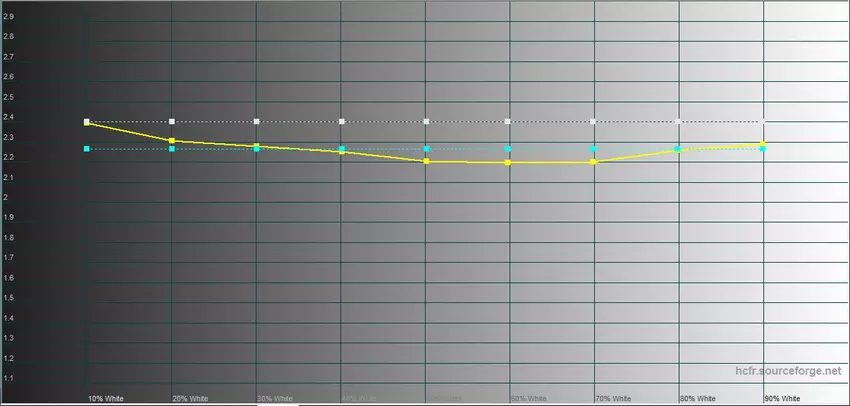
Task: Pick the cyan reference point at 70% White
Action: coord(594,149)
